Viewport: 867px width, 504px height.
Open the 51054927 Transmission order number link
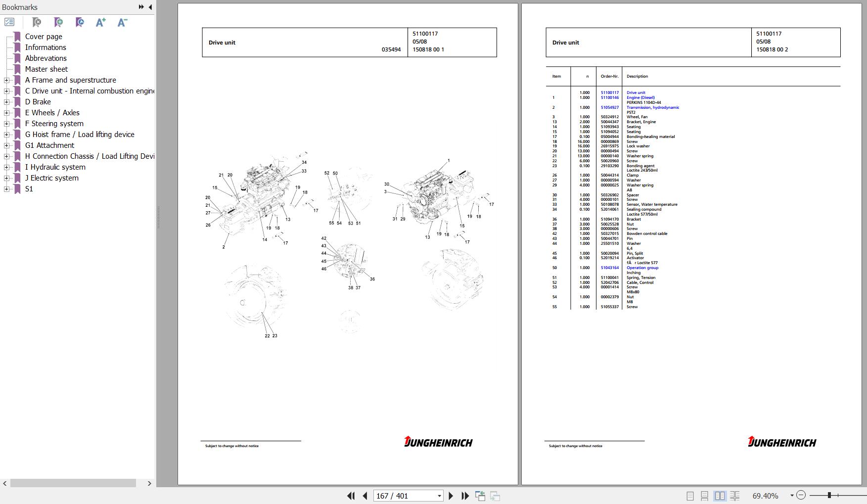[x=610, y=107]
